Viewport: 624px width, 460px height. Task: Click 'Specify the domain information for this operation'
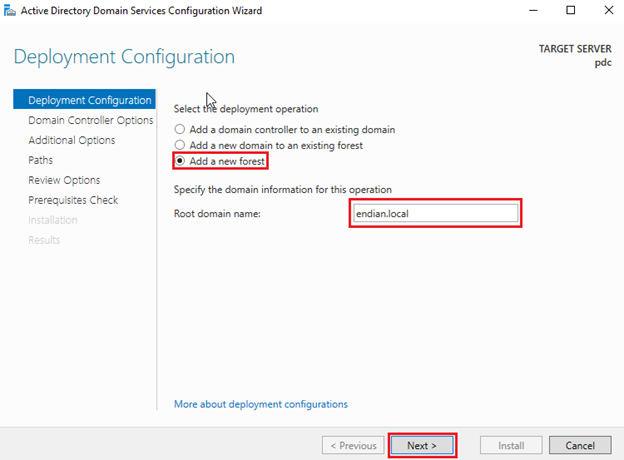click(283, 189)
